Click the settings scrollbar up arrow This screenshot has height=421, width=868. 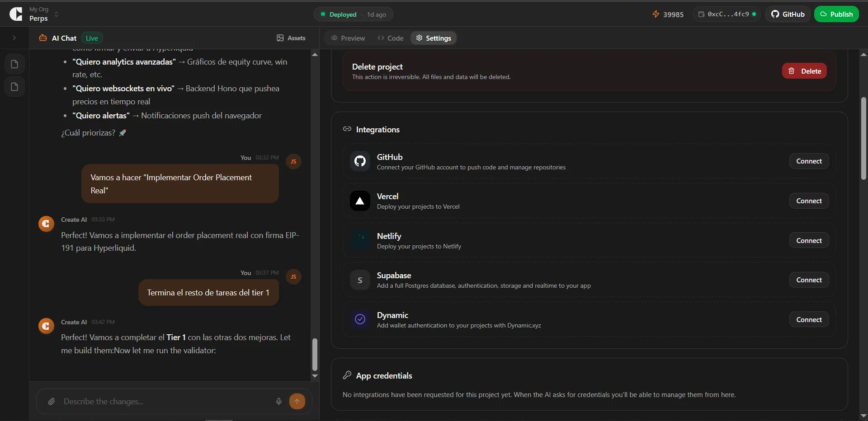tap(863, 55)
